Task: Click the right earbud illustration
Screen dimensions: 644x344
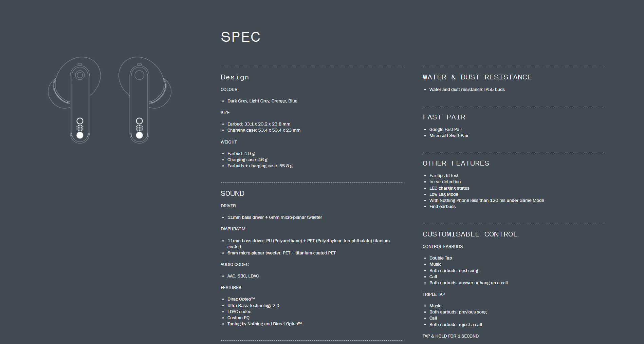Action: [145, 100]
